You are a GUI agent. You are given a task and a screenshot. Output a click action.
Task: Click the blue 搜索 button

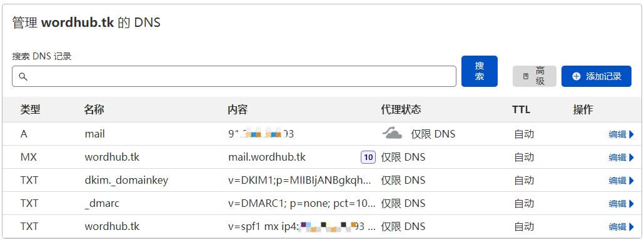click(x=480, y=71)
